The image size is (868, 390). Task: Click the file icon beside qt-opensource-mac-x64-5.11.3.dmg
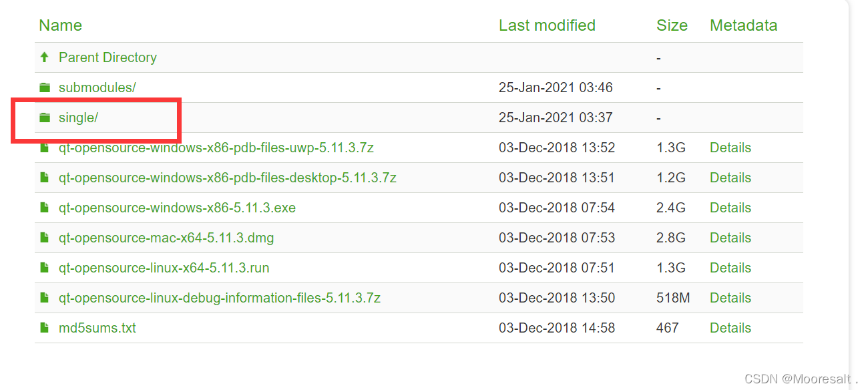[44, 237]
